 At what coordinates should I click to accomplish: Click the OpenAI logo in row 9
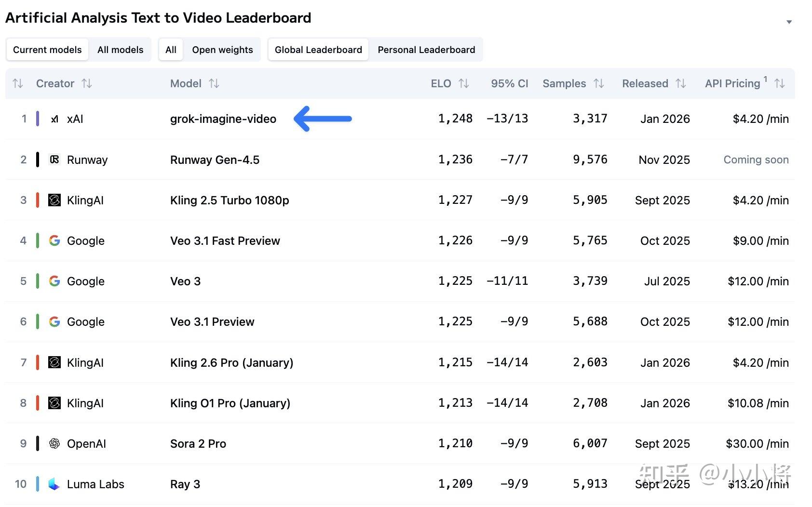point(54,443)
